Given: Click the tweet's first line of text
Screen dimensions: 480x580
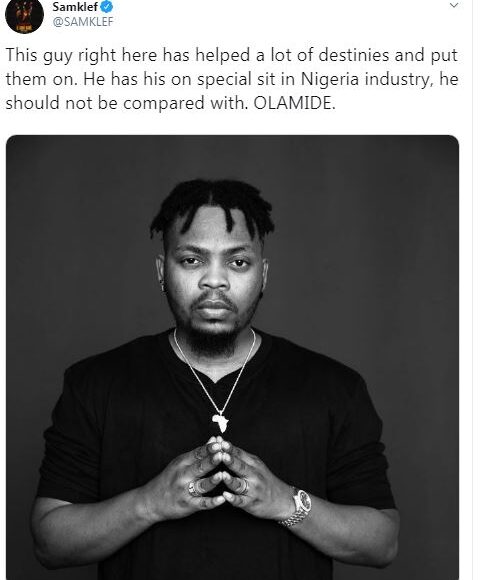Looking at the screenshot, I should [232, 55].
